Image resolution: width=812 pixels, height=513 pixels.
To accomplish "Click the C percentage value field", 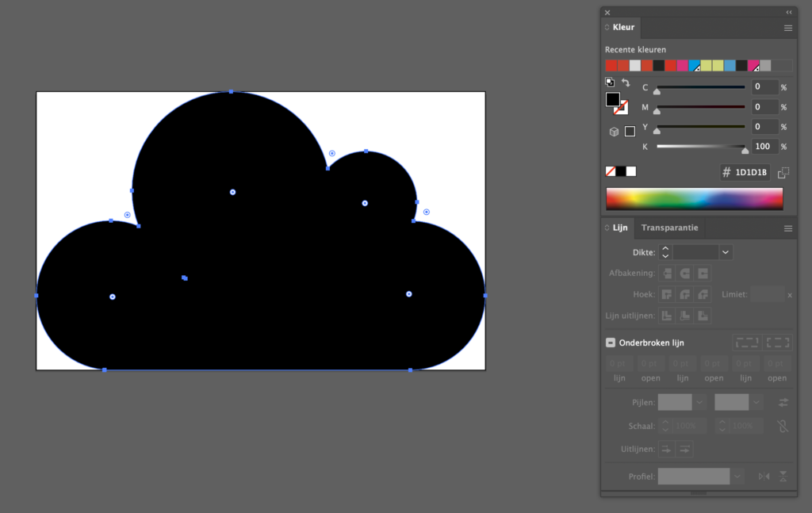I will [764, 87].
